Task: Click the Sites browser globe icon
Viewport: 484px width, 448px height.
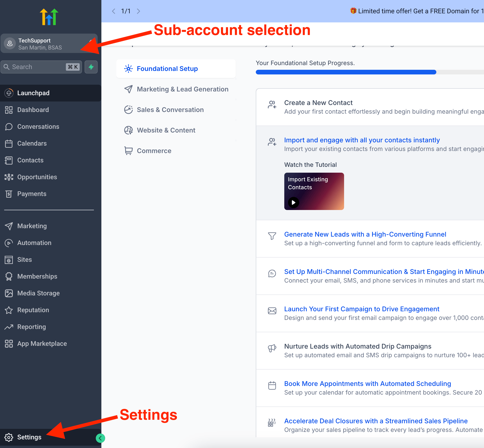Action: pyautogui.click(x=9, y=260)
